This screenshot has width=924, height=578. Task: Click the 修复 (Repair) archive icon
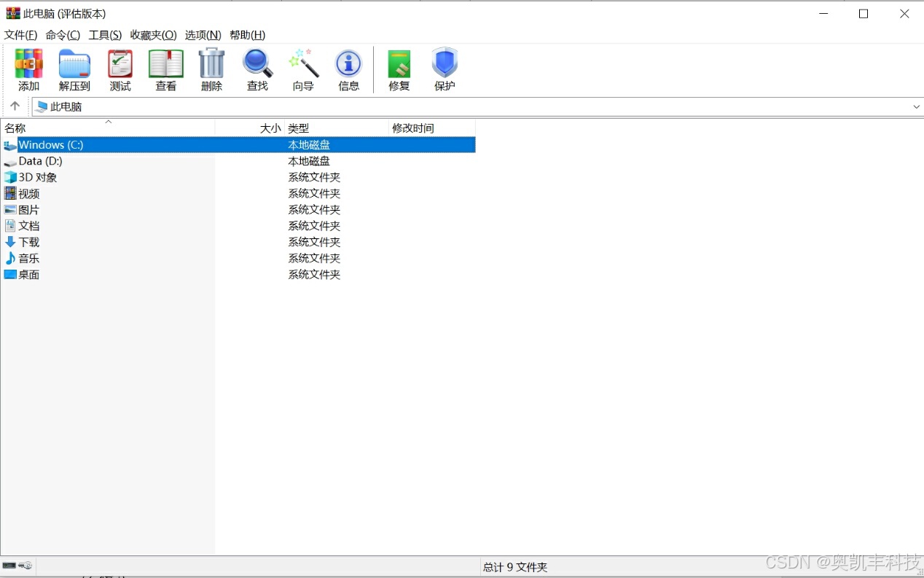click(x=399, y=69)
